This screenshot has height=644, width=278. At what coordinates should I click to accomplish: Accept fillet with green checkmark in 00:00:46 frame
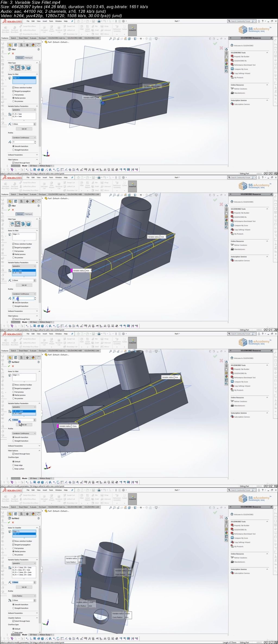pos(9,54)
